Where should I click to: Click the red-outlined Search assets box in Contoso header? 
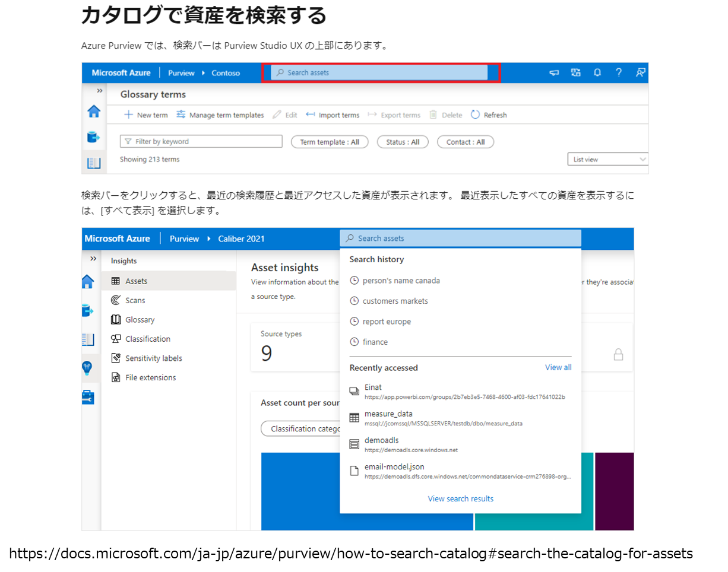[x=381, y=73]
